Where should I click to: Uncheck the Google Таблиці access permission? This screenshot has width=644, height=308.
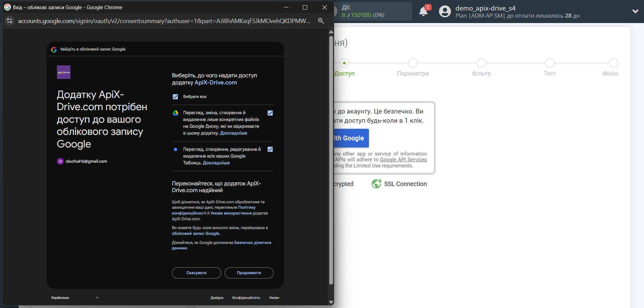[270, 149]
